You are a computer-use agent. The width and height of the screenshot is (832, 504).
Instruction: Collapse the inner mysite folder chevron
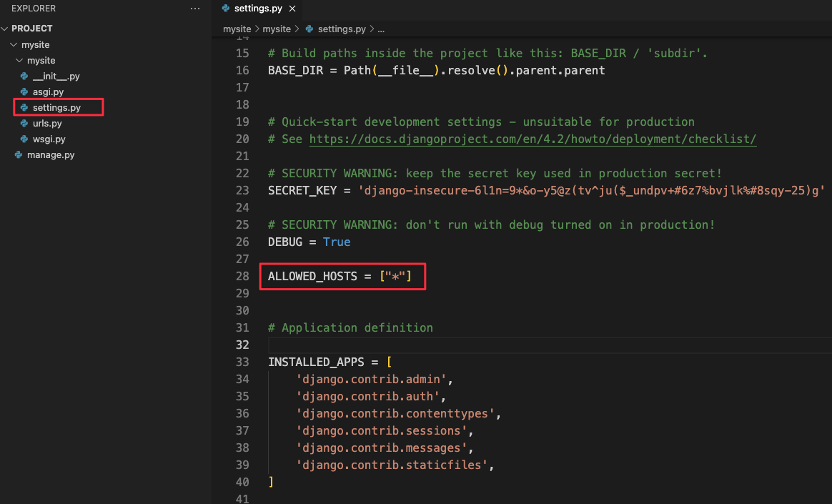coord(19,61)
